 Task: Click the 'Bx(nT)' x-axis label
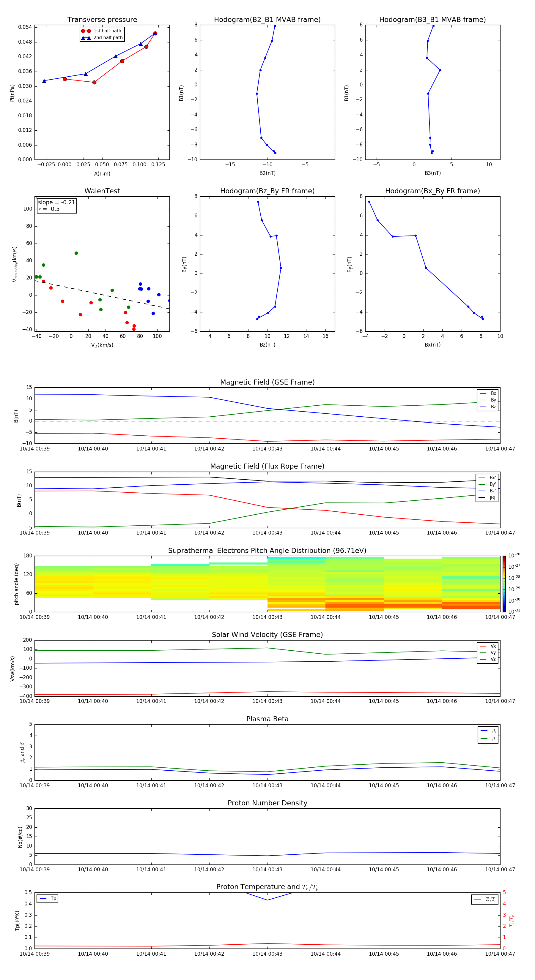point(432,345)
